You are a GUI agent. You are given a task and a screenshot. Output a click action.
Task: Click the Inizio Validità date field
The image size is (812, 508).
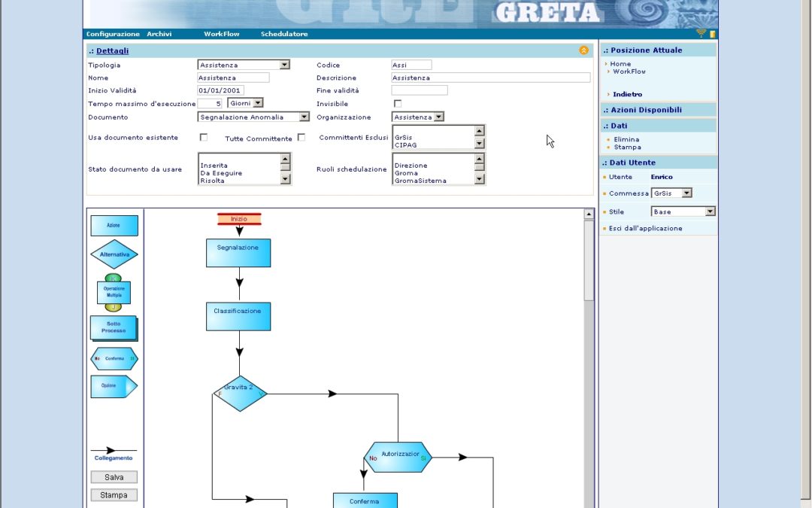220,90
